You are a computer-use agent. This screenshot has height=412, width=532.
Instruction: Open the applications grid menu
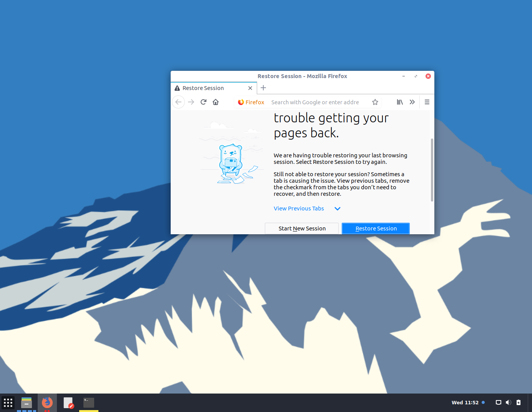tap(8, 402)
